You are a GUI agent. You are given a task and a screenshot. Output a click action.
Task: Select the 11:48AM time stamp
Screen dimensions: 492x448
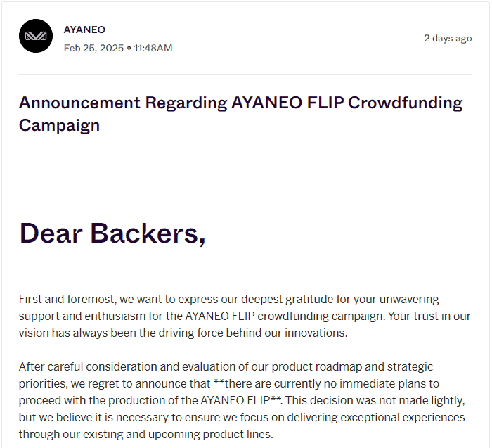pos(153,48)
